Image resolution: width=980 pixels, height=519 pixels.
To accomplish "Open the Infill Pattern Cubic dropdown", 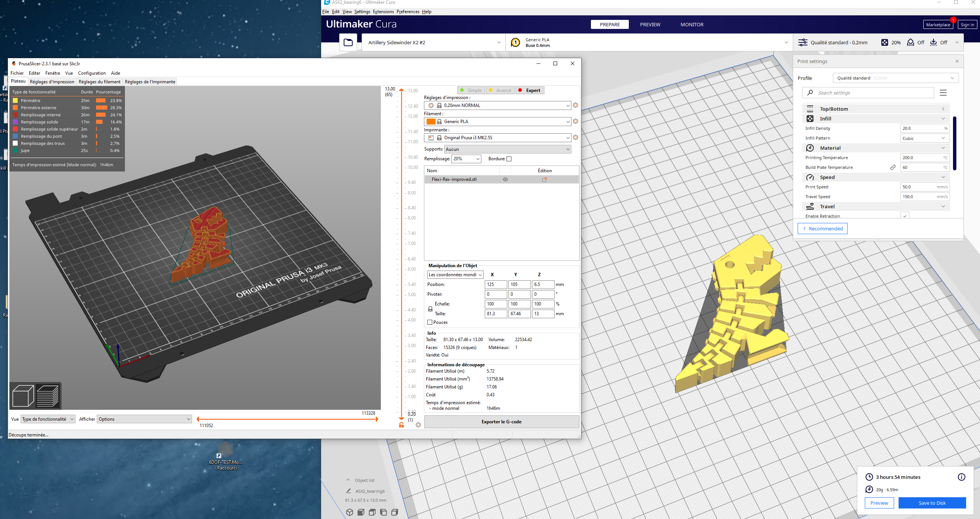I will click(924, 138).
